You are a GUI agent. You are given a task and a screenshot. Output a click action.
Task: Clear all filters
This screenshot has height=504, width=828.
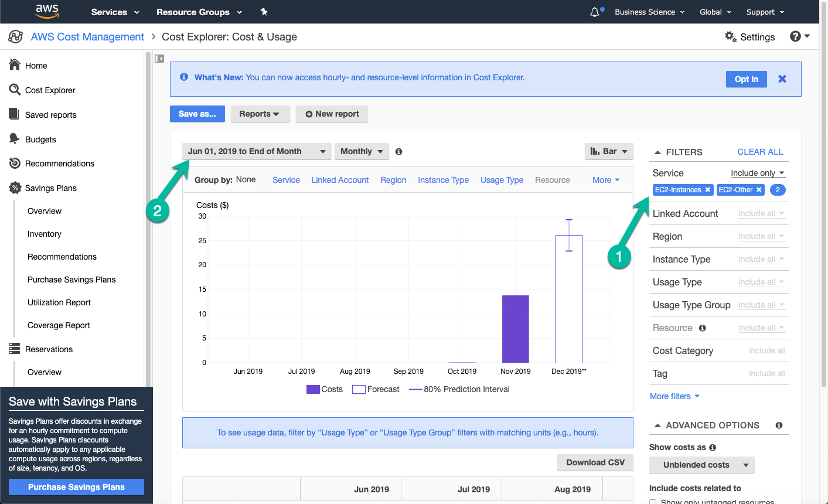[760, 152]
